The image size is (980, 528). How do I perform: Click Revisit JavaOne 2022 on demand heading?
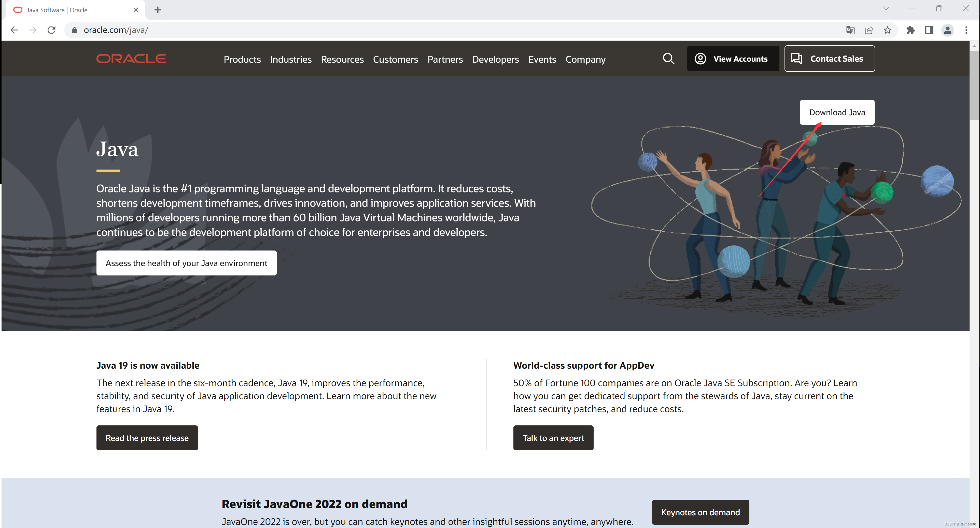click(314, 504)
